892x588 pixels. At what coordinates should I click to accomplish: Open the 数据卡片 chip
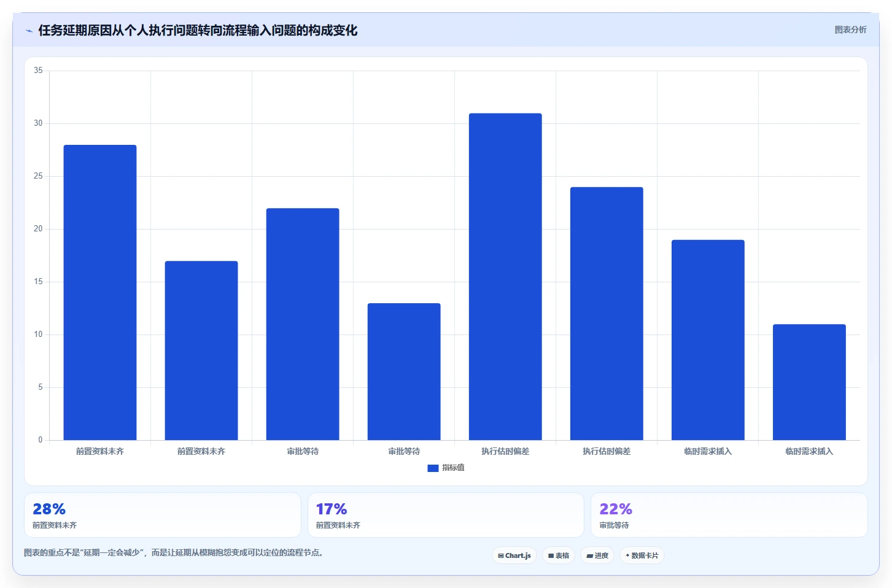642,555
